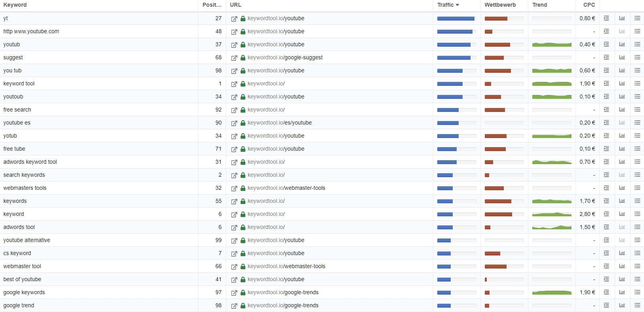Click bar chart icon in 'keywords' row
The height and width of the screenshot is (312, 644).
pos(622,201)
